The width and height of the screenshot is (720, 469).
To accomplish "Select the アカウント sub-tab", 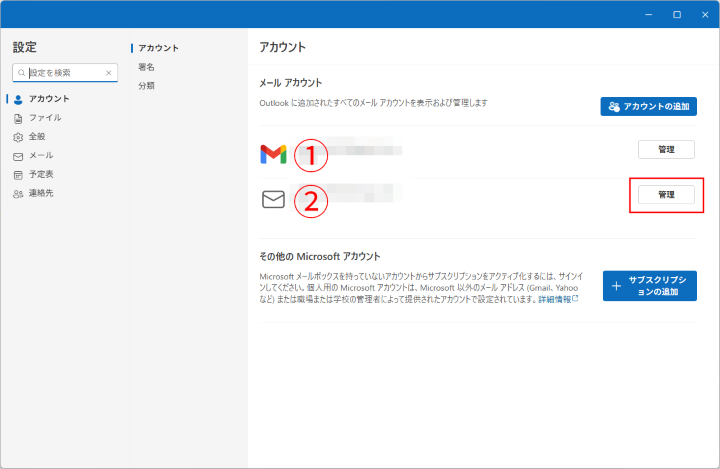I will click(158, 48).
